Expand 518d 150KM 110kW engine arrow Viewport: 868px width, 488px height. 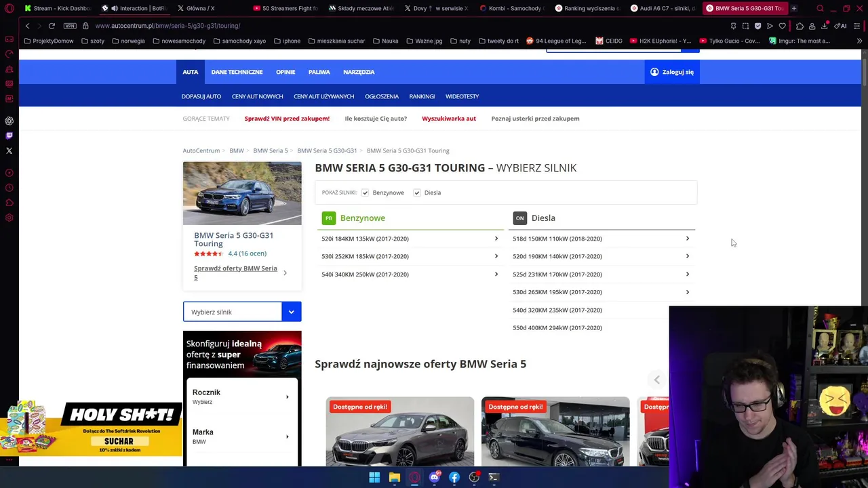tap(687, 239)
